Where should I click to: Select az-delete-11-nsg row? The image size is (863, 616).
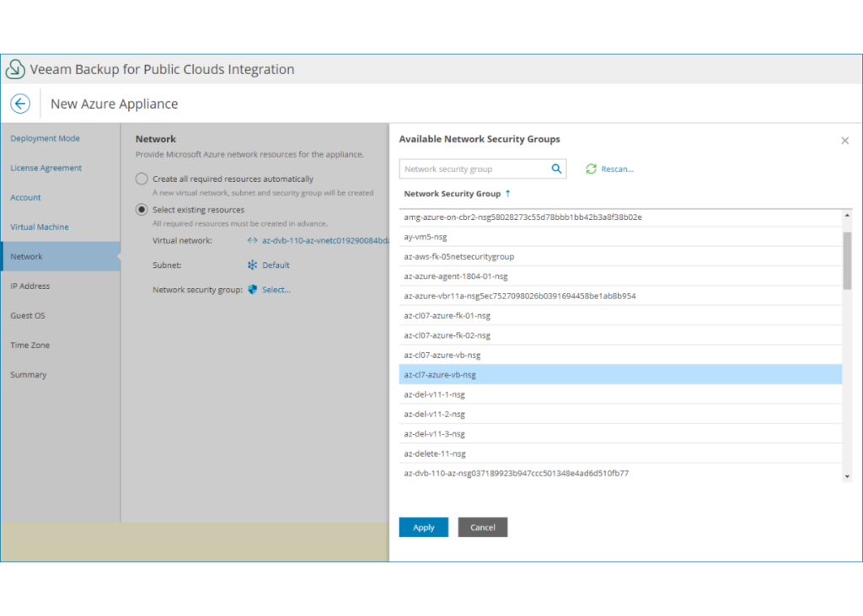[x=620, y=453]
